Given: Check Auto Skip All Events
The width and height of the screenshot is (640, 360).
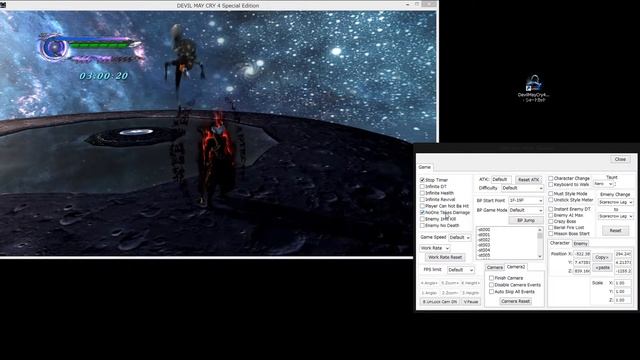Looking at the screenshot, I should click(491, 292).
